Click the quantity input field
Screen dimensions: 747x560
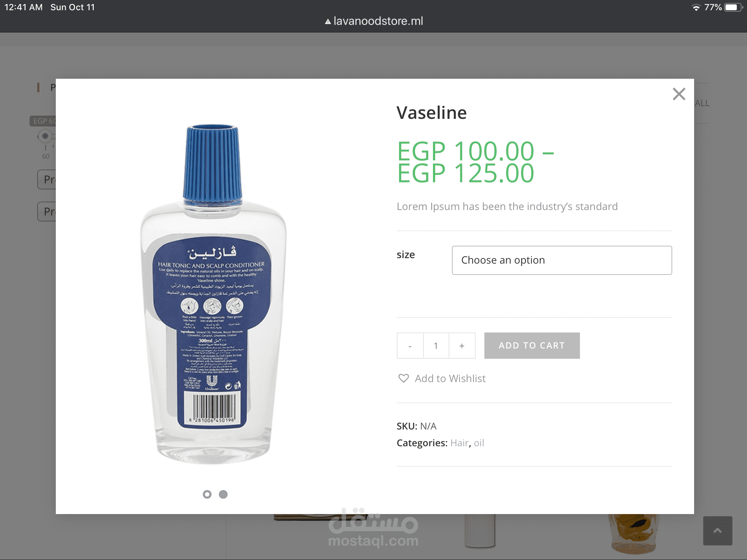click(x=436, y=346)
